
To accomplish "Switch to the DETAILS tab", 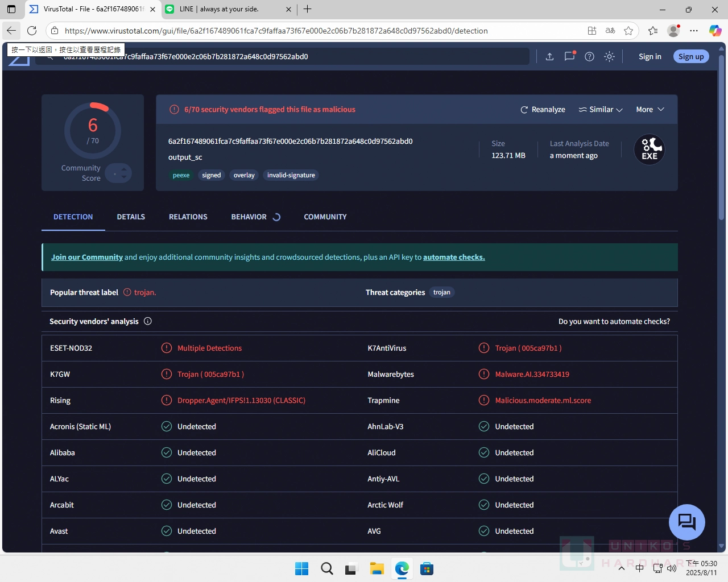I will click(131, 217).
